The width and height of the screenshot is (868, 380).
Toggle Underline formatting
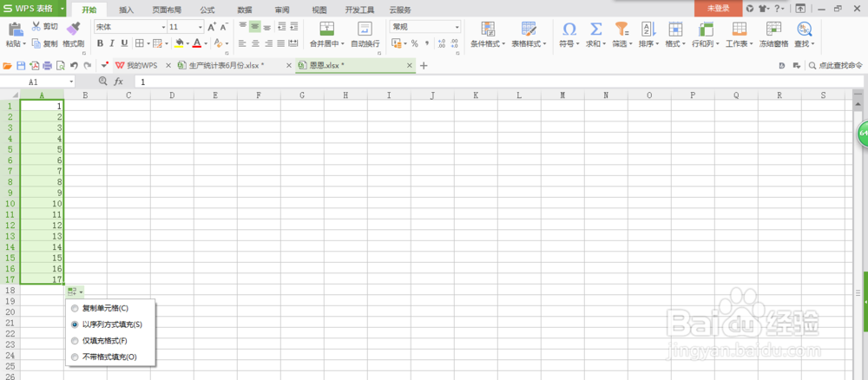coord(124,43)
